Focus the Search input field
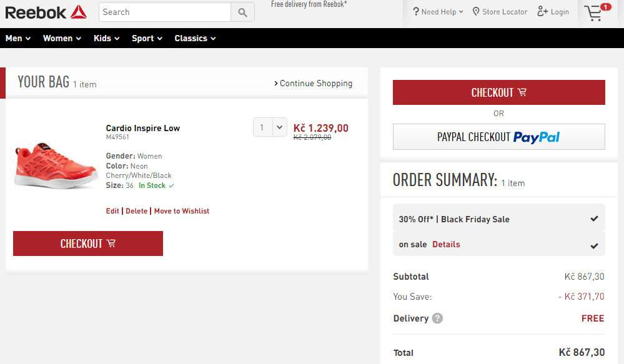This screenshot has width=624, height=364. click(165, 12)
